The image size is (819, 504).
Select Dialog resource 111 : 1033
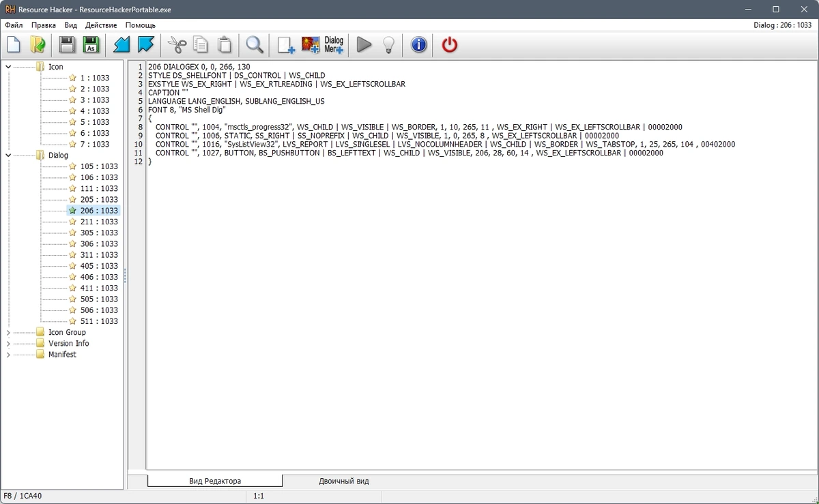99,188
